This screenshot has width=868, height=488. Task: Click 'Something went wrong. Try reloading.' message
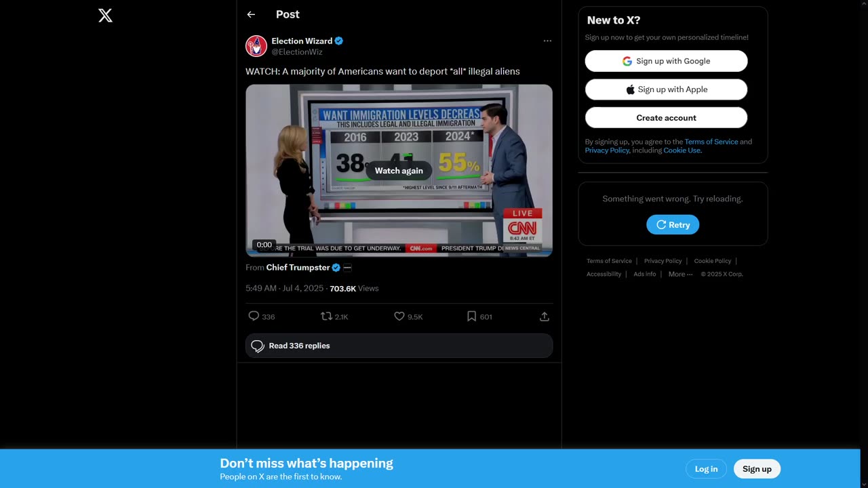click(673, 199)
